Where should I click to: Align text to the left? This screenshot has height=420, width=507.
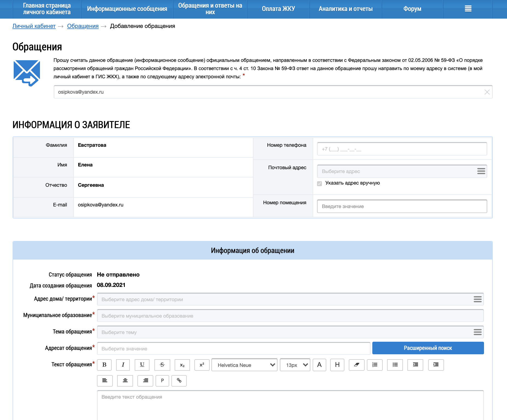[x=105, y=381]
